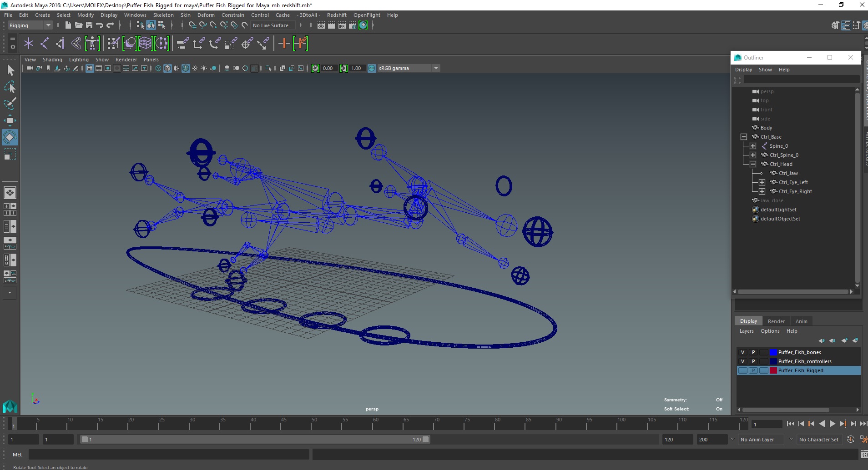This screenshot has width=868, height=470.
Task: Create a new empty display layer
Action: tap(844, 340)
